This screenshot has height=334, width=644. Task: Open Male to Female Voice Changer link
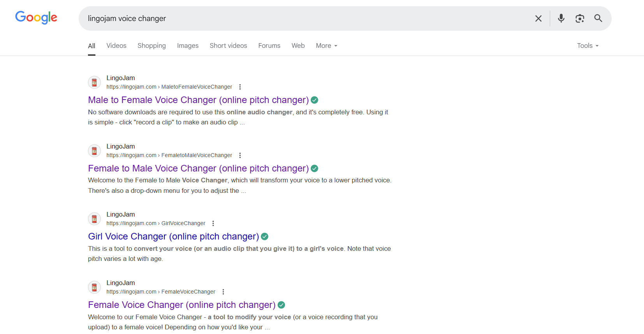pos(198,100)
